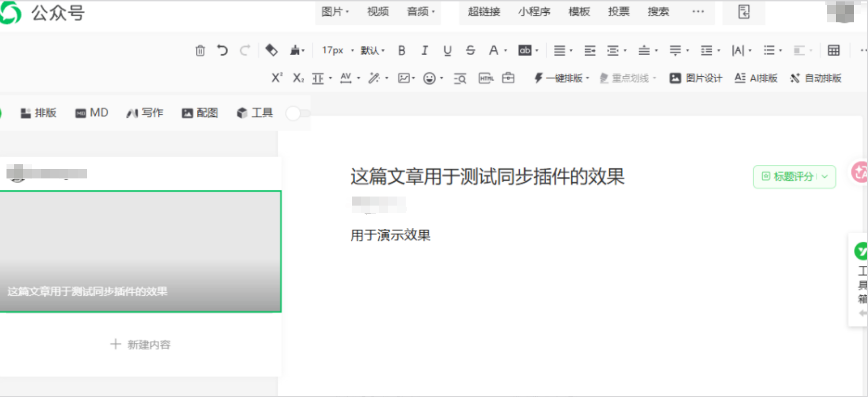Click the import document icon in top bar
868x397 pixels.
(x=744, y=12)
